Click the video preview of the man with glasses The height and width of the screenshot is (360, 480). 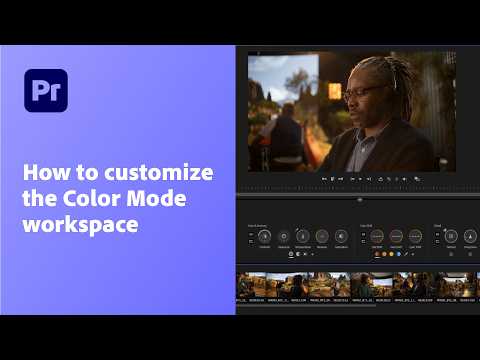coord(352,112)
